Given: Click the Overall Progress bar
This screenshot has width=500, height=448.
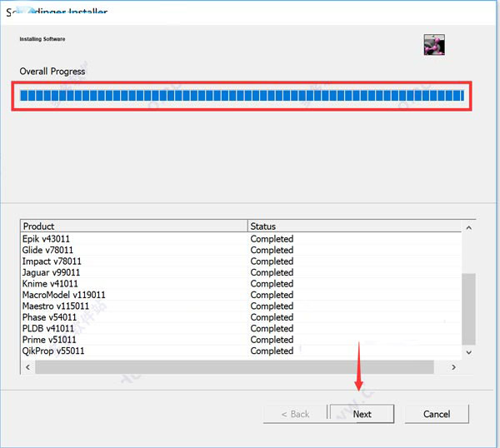Looking at the screenshot, I should (x=242, y=96).
